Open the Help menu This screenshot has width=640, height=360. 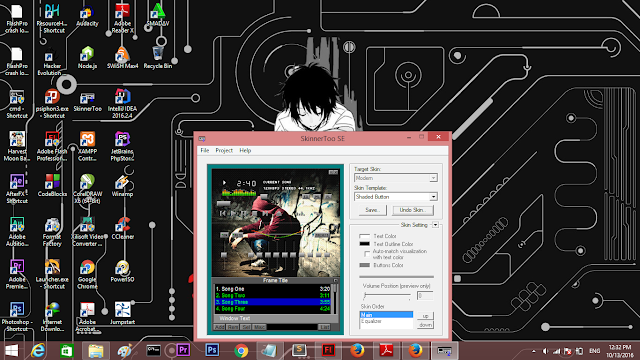(x=245, y=150)
